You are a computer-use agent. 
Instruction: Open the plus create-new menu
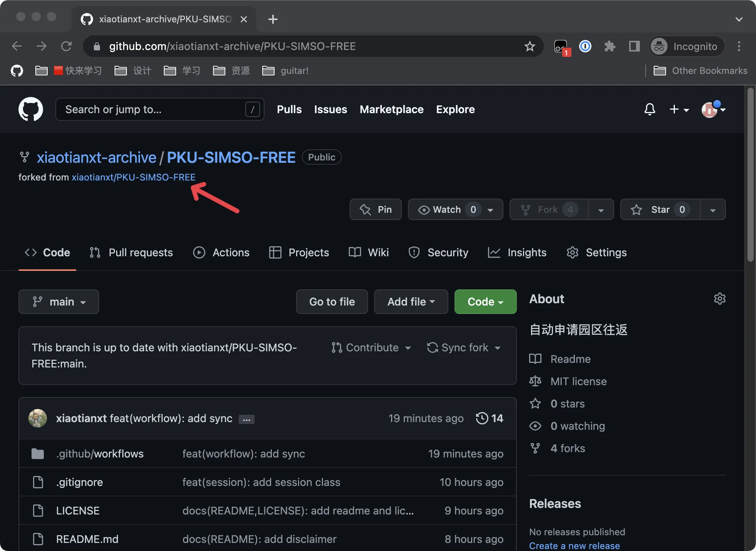click(679, 109)
